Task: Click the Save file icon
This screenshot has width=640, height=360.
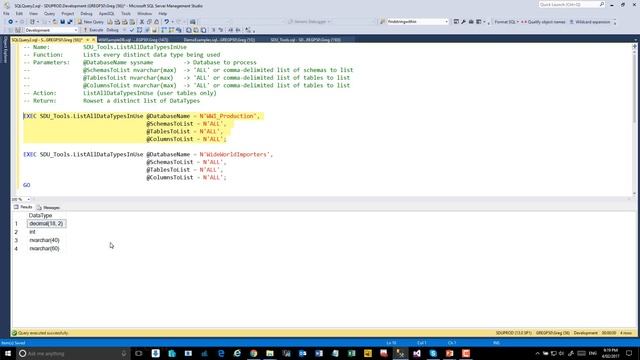Action: (x=62, y=22)
